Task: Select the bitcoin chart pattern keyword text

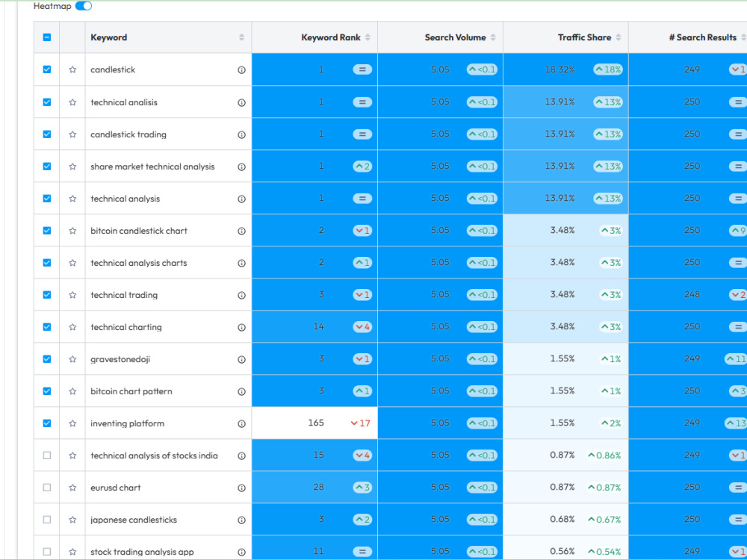Action: pyautogui.click(x=131, y=391)
